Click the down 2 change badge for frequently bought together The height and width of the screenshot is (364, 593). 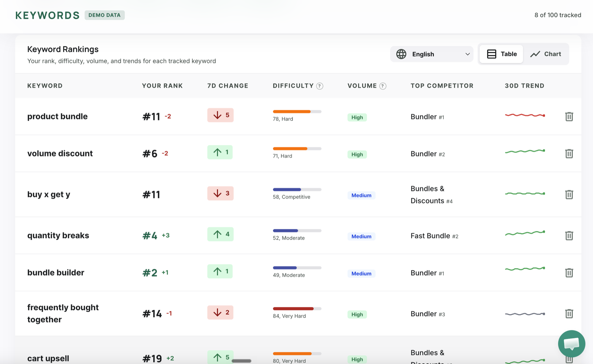[x=220, y=312]
